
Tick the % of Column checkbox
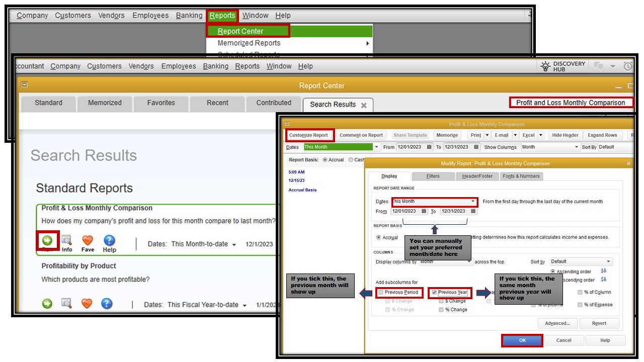(581, 292)
